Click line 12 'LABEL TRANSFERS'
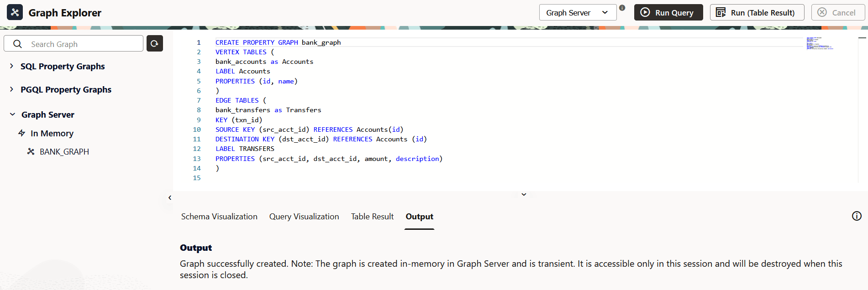This screenshot has width=868, height=290. [x=245, y=149]
